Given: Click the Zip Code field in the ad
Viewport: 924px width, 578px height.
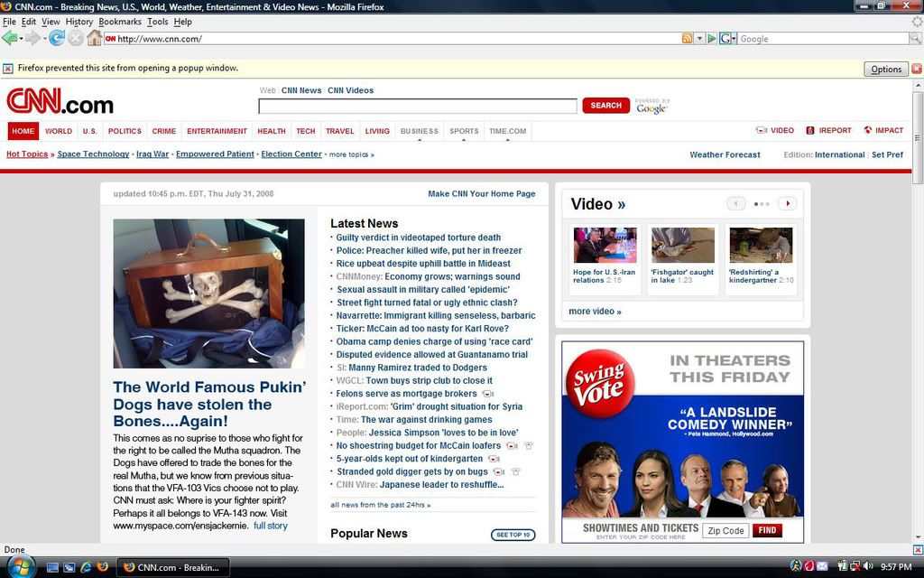Looking at the screenshot, I should coord(725,531).
